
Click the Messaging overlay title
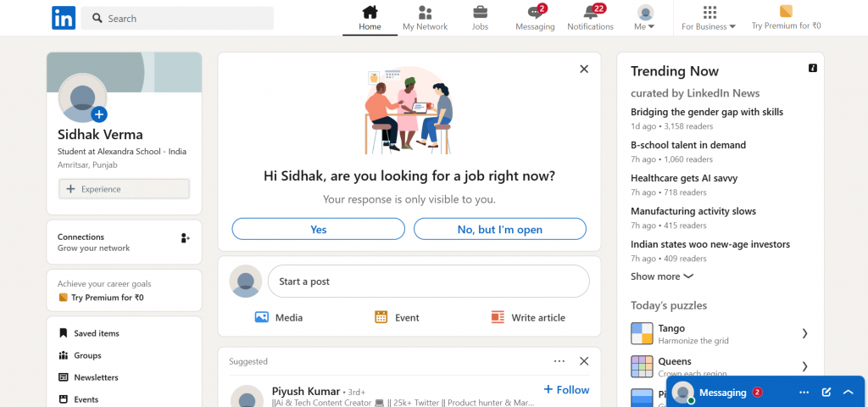point(723,393)
